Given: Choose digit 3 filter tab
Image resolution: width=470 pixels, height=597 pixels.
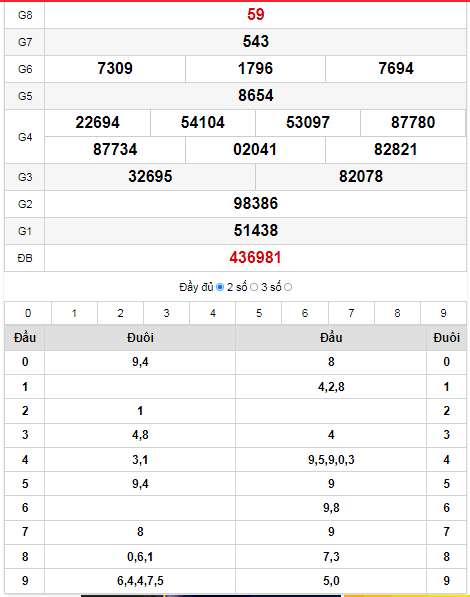Looking at the screenshot, I should 166,313.
